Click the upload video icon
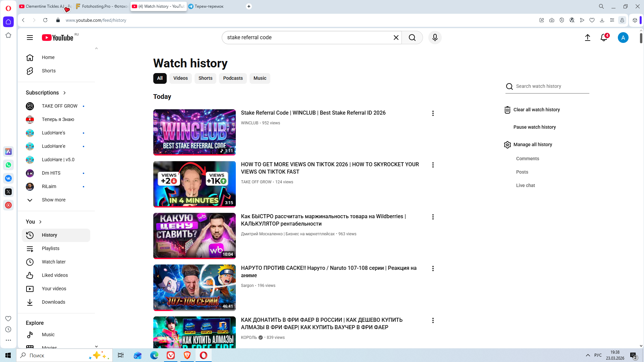644x362 pixels. click(587, 38)
